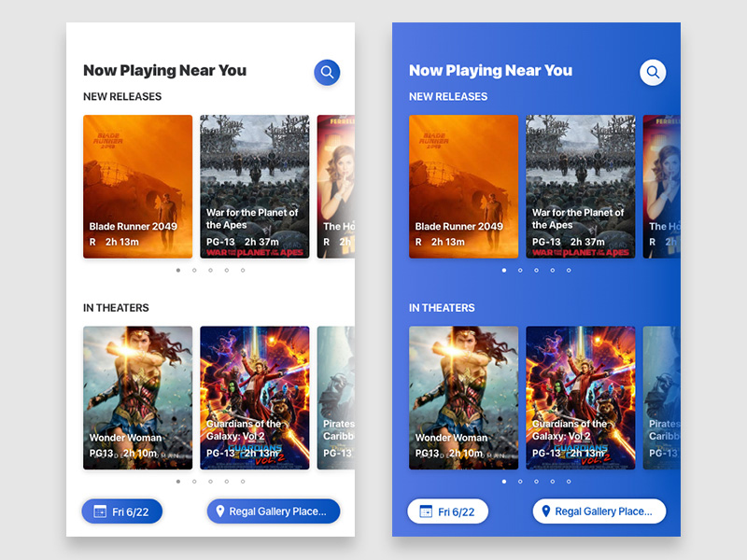Select second In Theaters page dot, blue screen
The width and height of the screenshot is (747, 560).
[520, 482]
